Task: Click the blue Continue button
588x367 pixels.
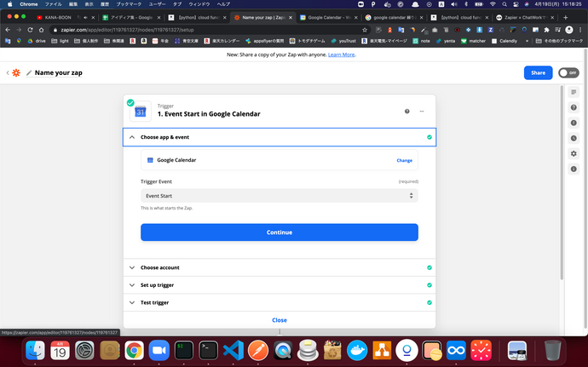Action: 280,232
